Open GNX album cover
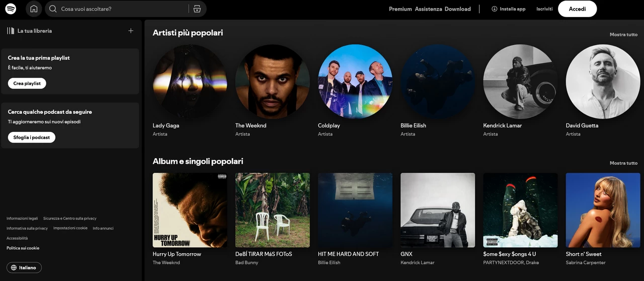Viewport: 644px width, 281px height. (x=437, y=210)
